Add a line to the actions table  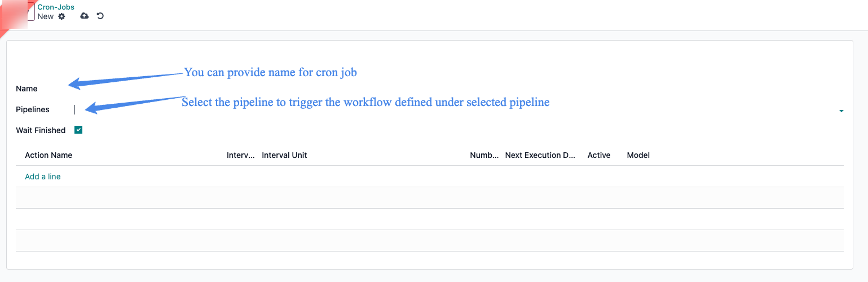[43, 177]
